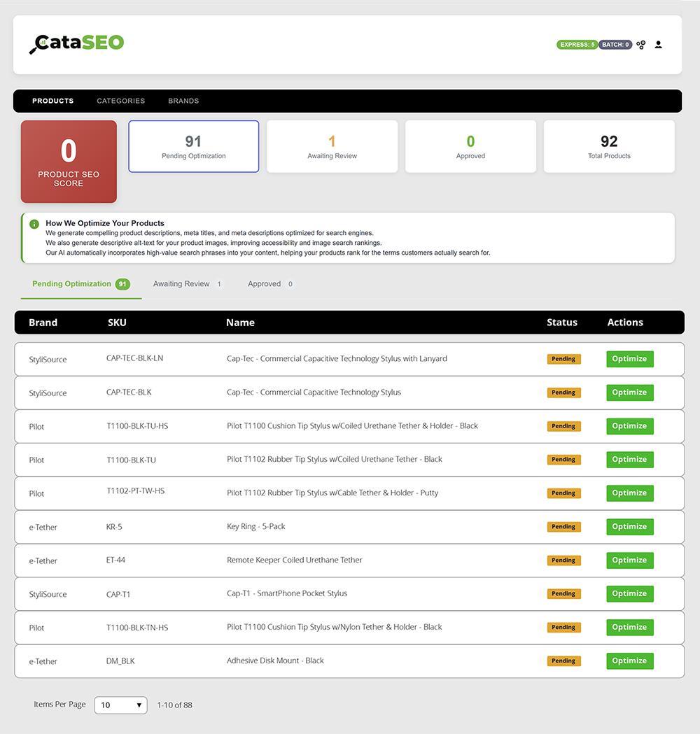Image resolution: width=700 pixels, height=734 pixels.
Task: Open the CATEGORIES nav item
Action: (121, 101)
